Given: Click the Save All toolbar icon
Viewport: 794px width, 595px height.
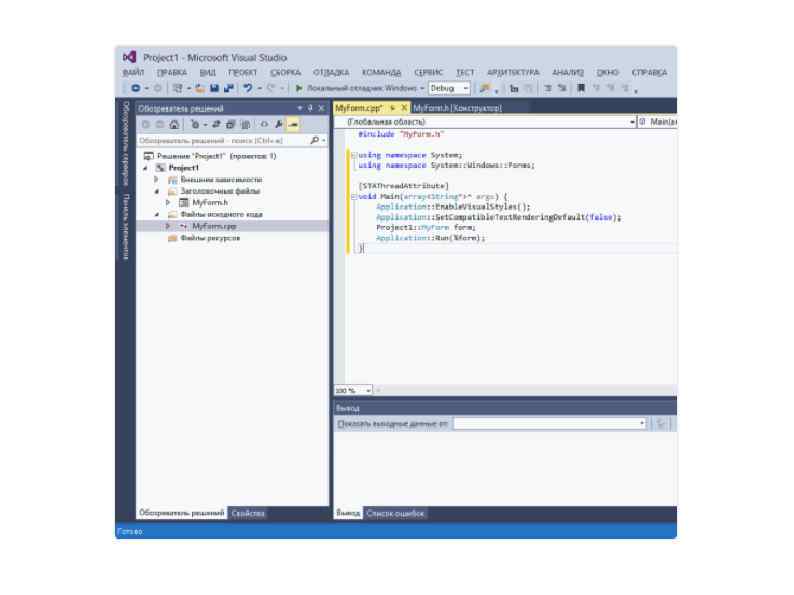Looking at the screenshot, I should pos(229,88).
